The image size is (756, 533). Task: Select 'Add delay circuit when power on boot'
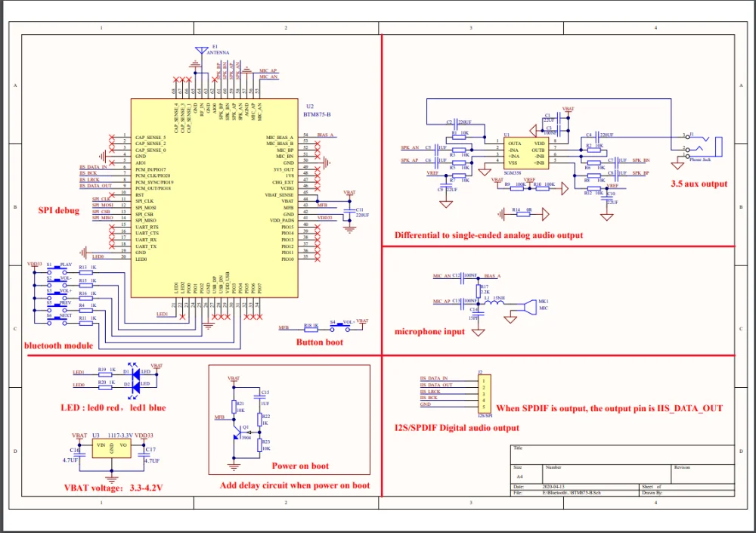[295, 485]
